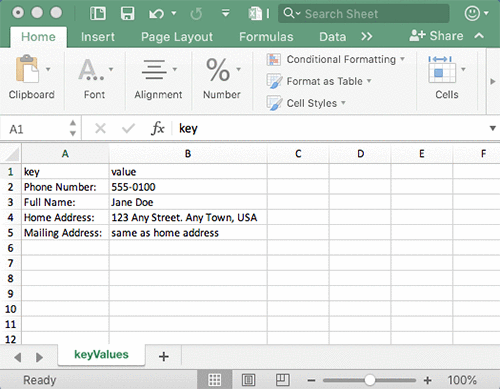
Task: Collapse the ribbon with the caret
Action: tap(479, 36)
